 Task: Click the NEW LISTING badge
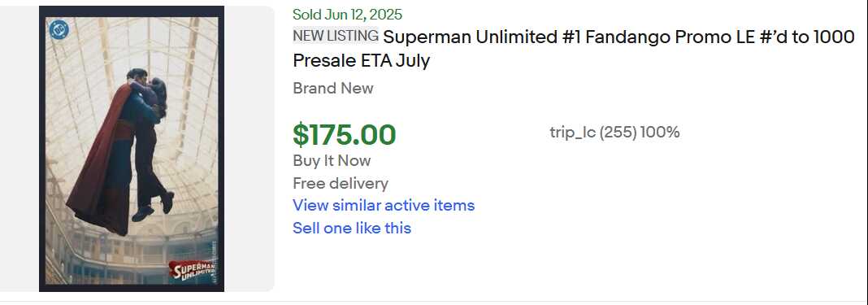point(336,36)
